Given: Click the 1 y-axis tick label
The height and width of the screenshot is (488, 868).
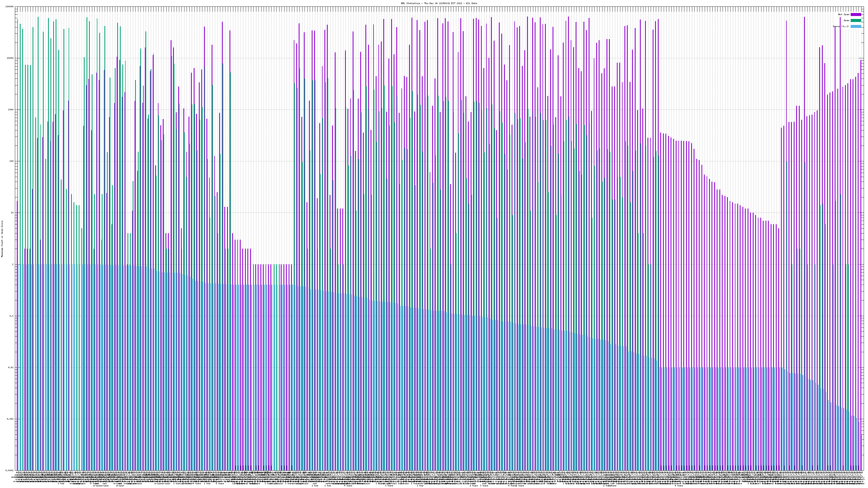Looking at the screenshot, I should [x=13, y=264].
